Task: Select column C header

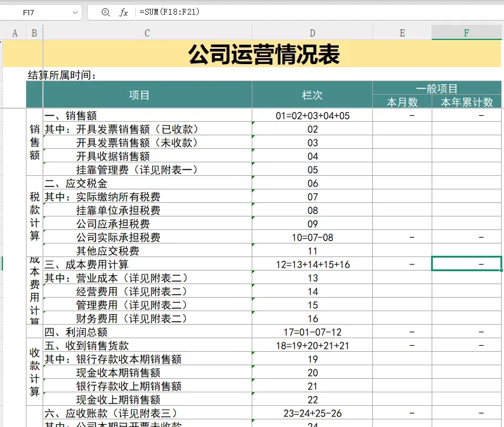Action: (147, 33)
